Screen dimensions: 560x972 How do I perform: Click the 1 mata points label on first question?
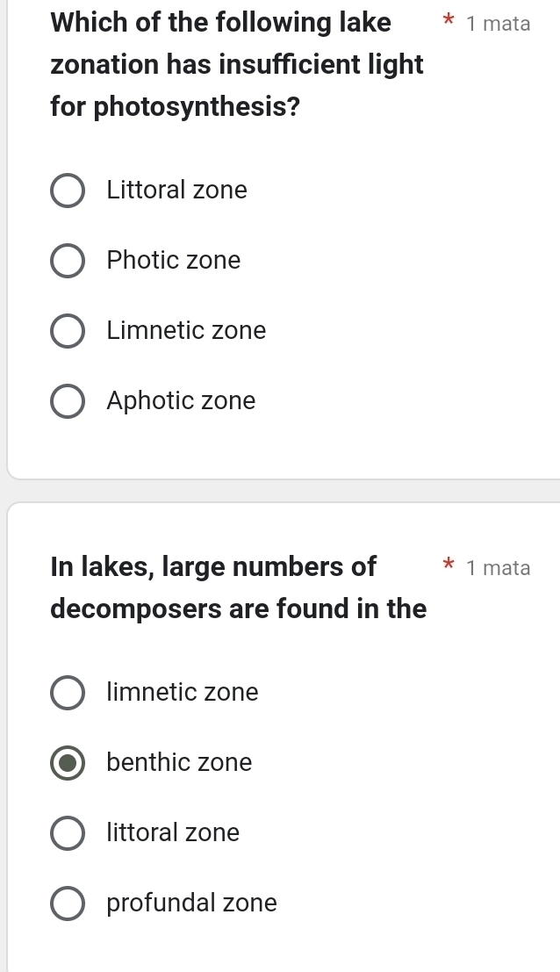pyautogui.click(x=499, y=24)
